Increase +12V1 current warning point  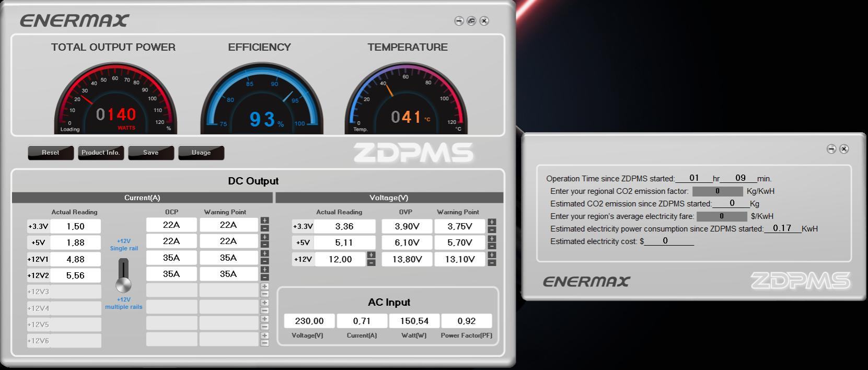pyautogui.click(x=265, y=254)
